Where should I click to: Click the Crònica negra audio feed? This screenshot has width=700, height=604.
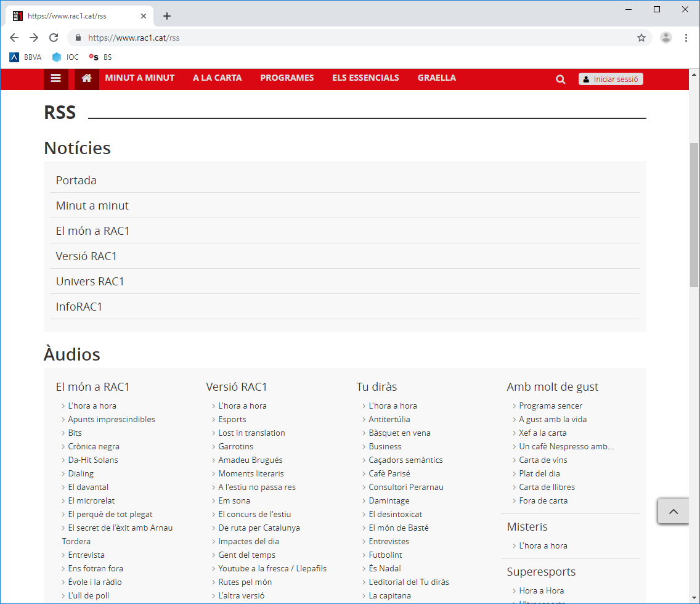click(x=94, y=446)
